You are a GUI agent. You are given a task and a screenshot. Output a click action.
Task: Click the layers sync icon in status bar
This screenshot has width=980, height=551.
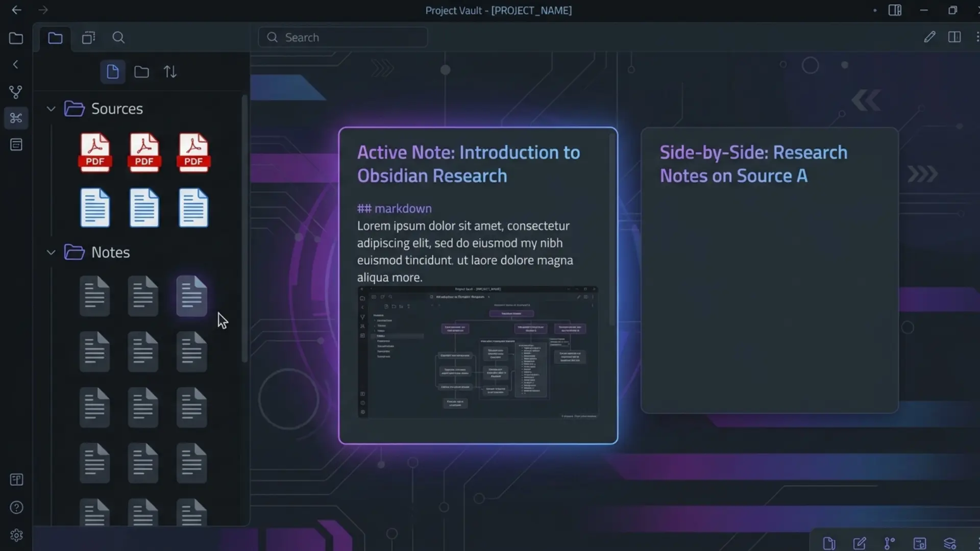click(x=950, y=543)
